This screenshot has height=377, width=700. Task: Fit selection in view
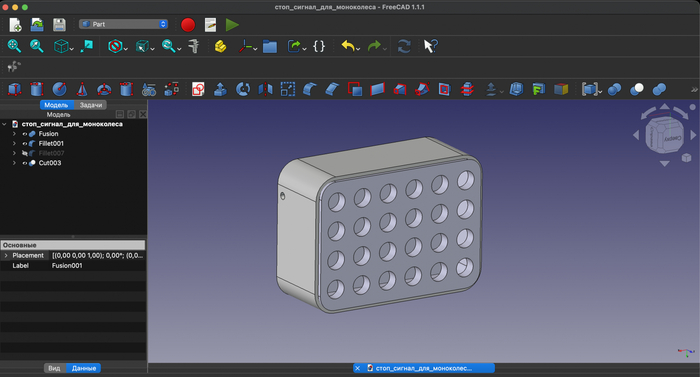click(x=37, y=46)
